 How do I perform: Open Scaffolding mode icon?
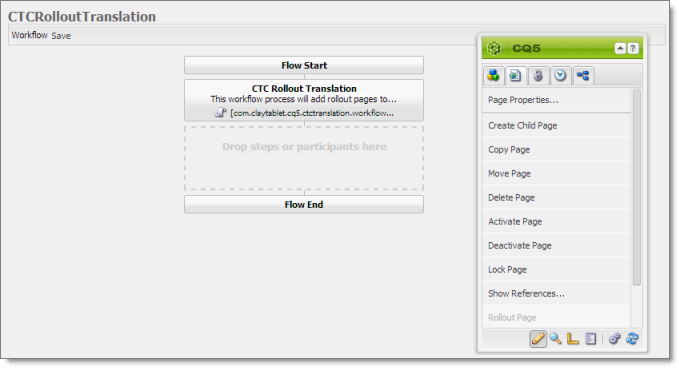pos(591,339)
